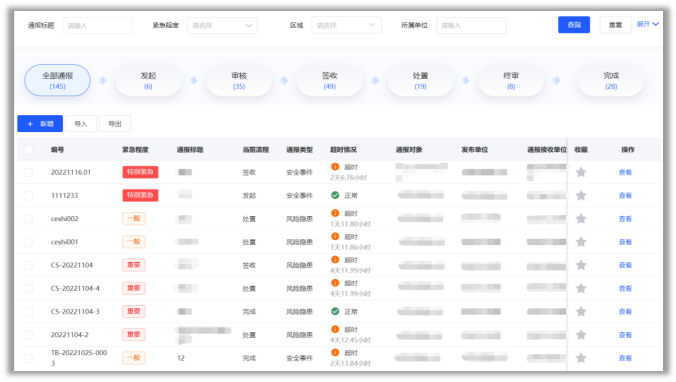Image resolution: width=676 pixels, height=382 pixels.
Task: Focus the 通报标题 input field
Action: point(98,25)
